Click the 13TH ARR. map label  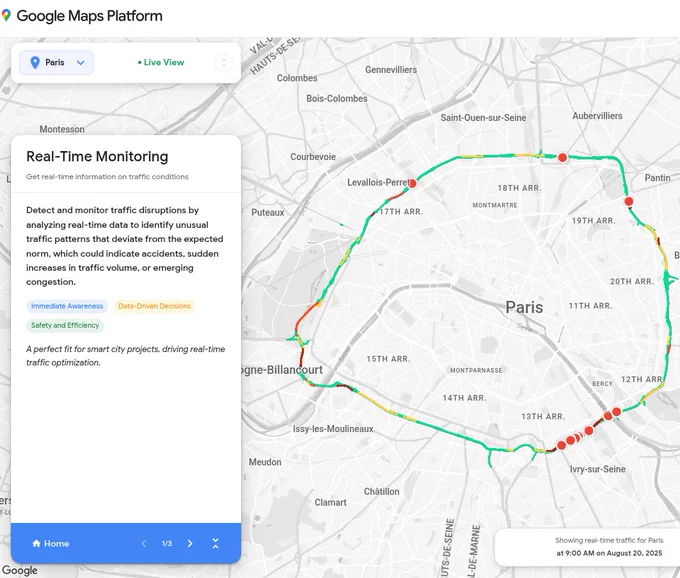[x=543, y=417]
